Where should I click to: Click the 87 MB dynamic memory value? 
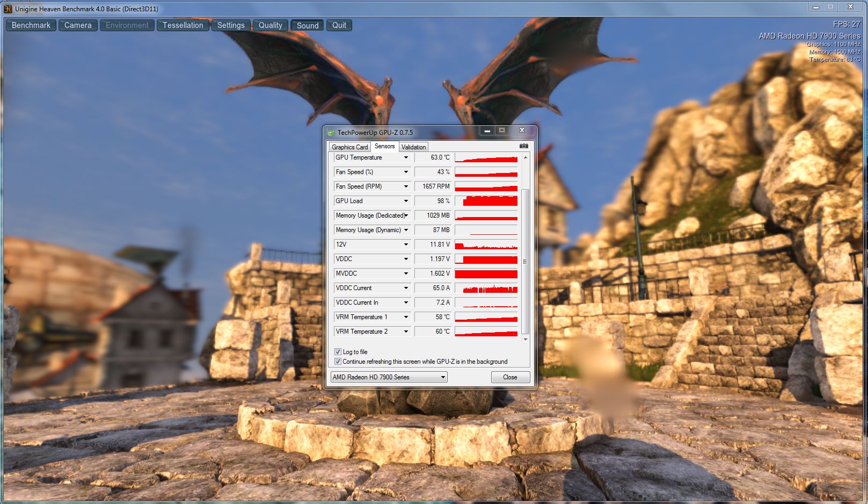coord(433,230)
